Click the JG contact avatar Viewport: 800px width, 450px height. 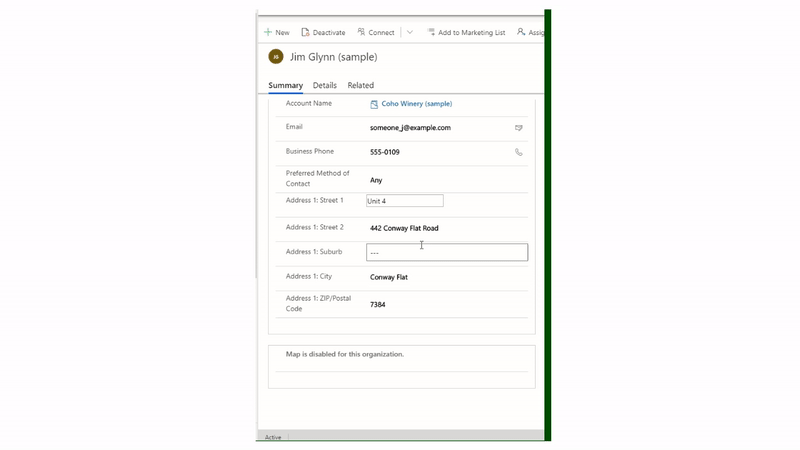pos(276,57)
